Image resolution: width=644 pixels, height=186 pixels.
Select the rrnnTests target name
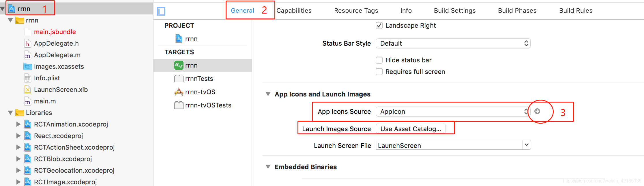coord(199,79)
